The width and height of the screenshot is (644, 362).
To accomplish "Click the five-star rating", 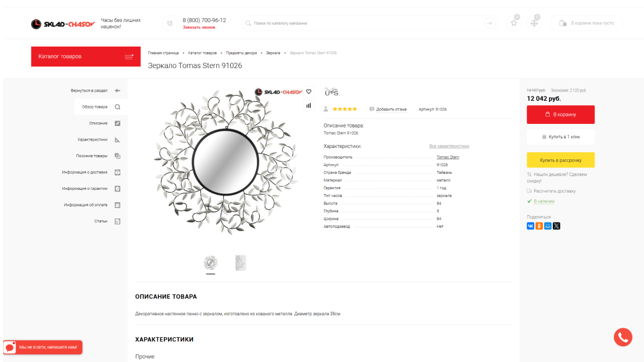I will pyautogui.click(x=345, y=109).
